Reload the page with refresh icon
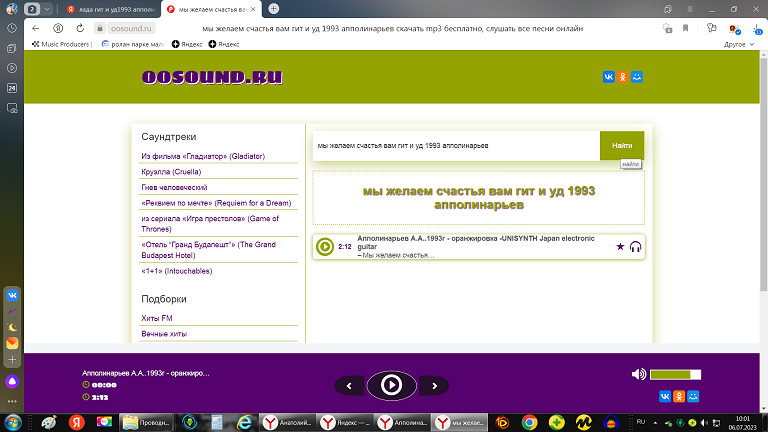The image size is (768, 432). pos(80,28)
